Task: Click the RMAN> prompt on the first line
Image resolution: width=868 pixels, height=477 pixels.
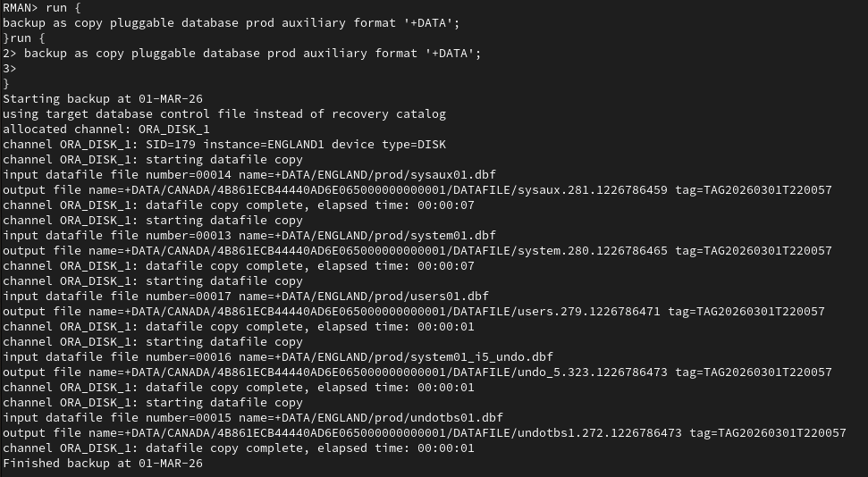Action: click(x=21, y=7)
